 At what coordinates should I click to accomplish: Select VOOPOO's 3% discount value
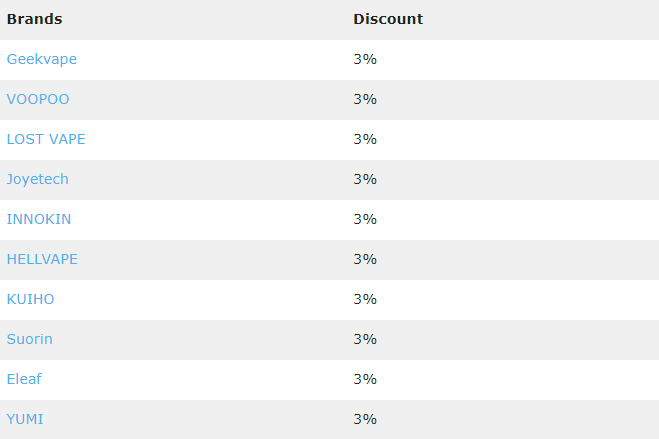coord(365,99)
